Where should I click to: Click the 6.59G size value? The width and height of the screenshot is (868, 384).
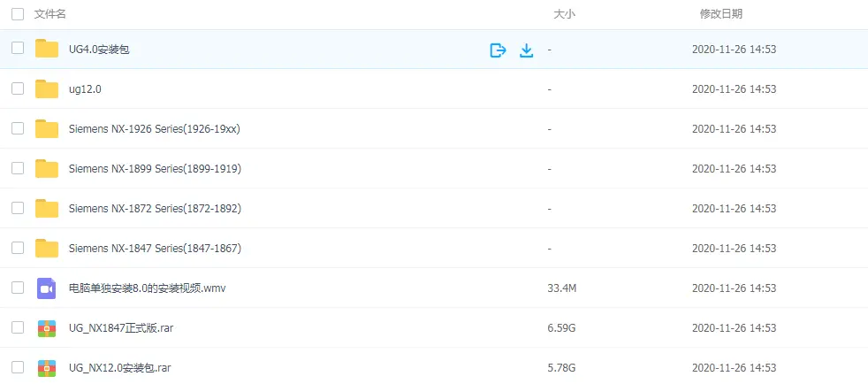[x=561, y=328]
